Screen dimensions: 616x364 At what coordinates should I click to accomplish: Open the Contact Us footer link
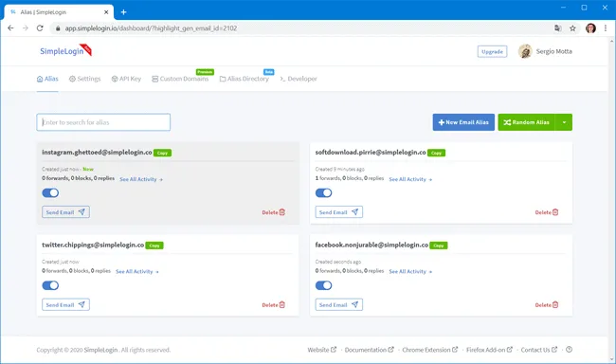pyautogui.click(x=539, y=350)
